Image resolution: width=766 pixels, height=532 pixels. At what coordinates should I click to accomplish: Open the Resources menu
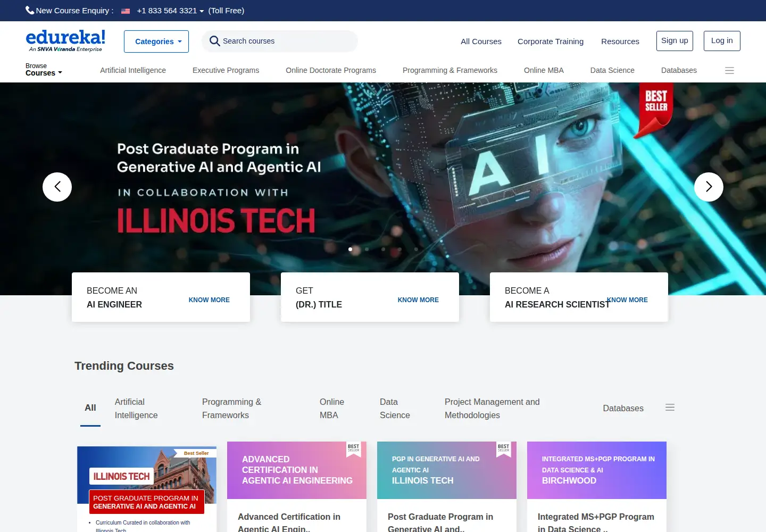point(620,41)
